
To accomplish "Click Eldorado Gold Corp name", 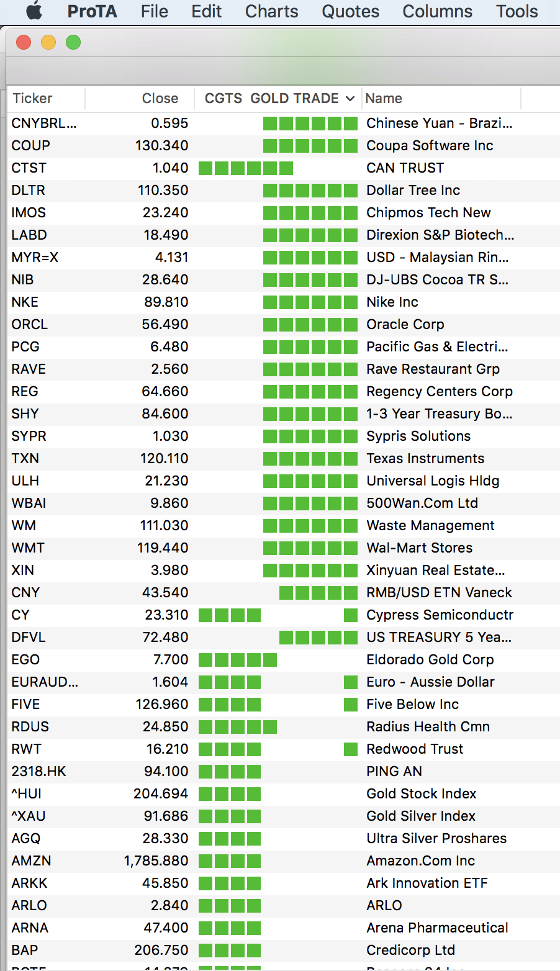I will click(x=430, y=659).
